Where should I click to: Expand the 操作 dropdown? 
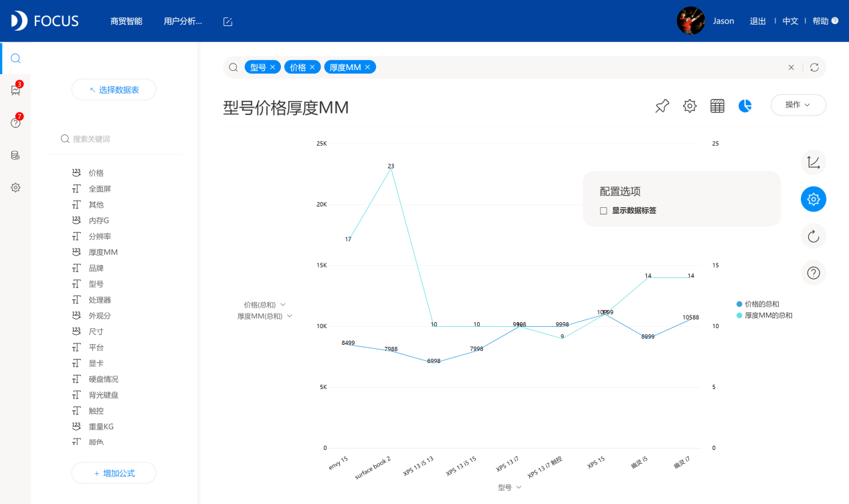click(797, 105)
